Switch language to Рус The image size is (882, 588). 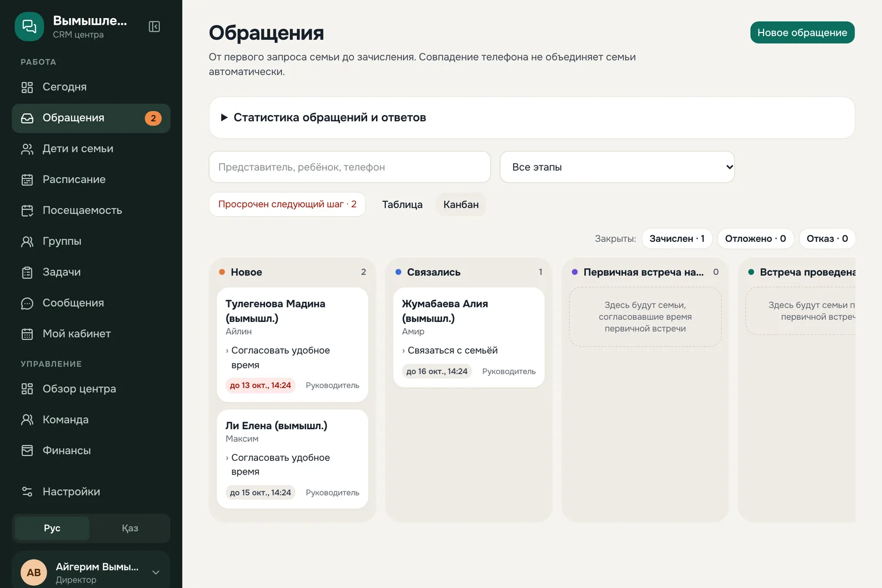tap(52, 528)
